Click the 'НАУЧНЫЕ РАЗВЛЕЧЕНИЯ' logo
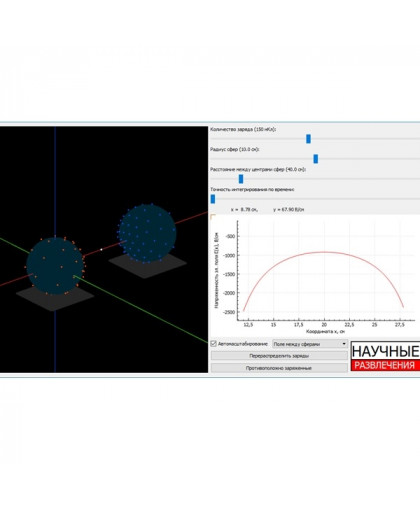 pos(385,357)
